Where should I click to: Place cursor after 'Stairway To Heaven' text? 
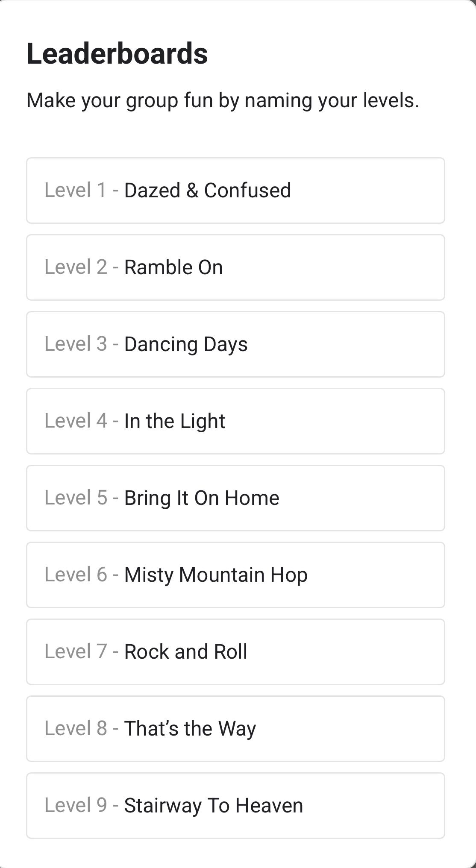303,806
